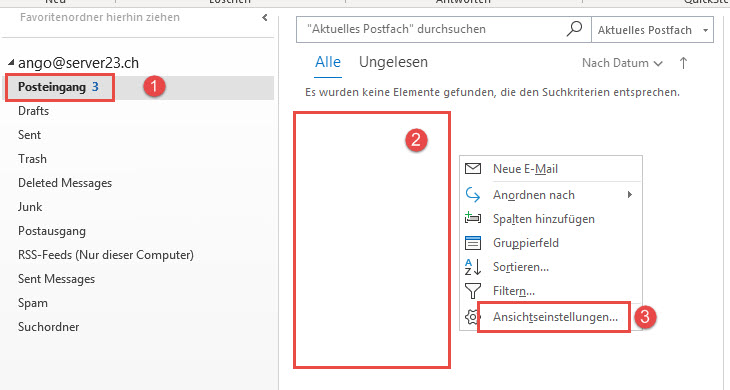Click the unread count 3 beside Posteingang

(x=95, y=87)
